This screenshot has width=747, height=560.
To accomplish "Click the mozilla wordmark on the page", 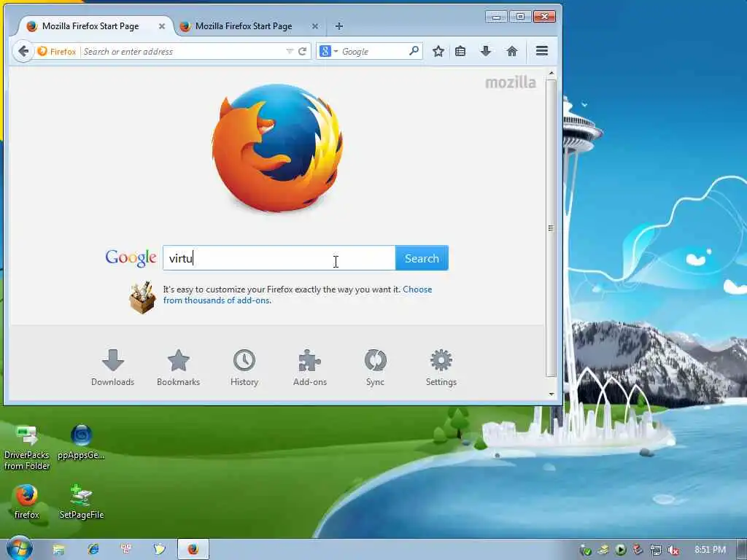I will pyautogui.click(x=510, y=82).
